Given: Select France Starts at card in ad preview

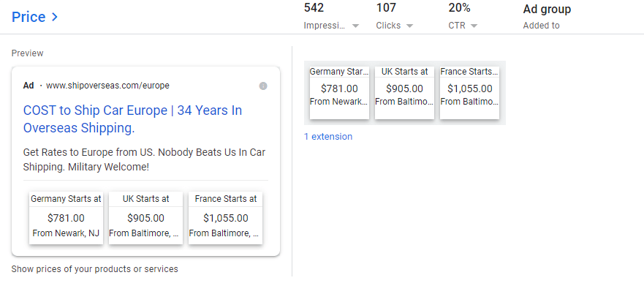Looking at the screenshot, I should pos(225,218).
